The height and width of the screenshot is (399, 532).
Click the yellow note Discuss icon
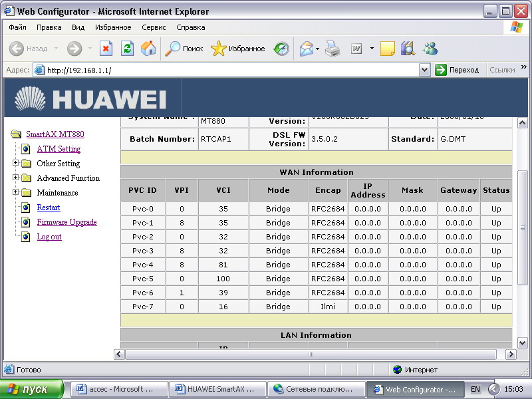pyautogui.click(x=388, y=49)
